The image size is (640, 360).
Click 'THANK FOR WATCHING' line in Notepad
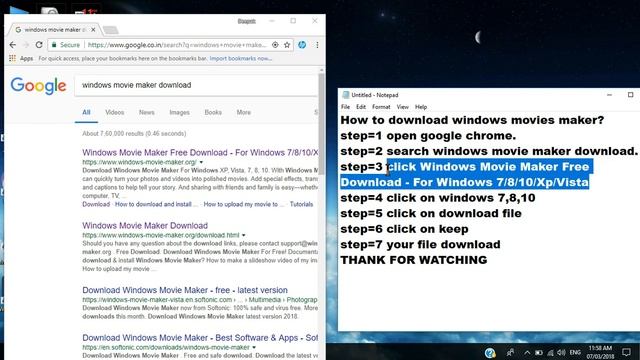413,260
